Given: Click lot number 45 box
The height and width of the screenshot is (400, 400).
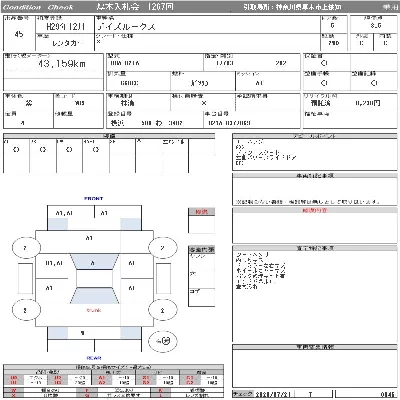Looking at the screenshot, I should [x=19, y=33].
